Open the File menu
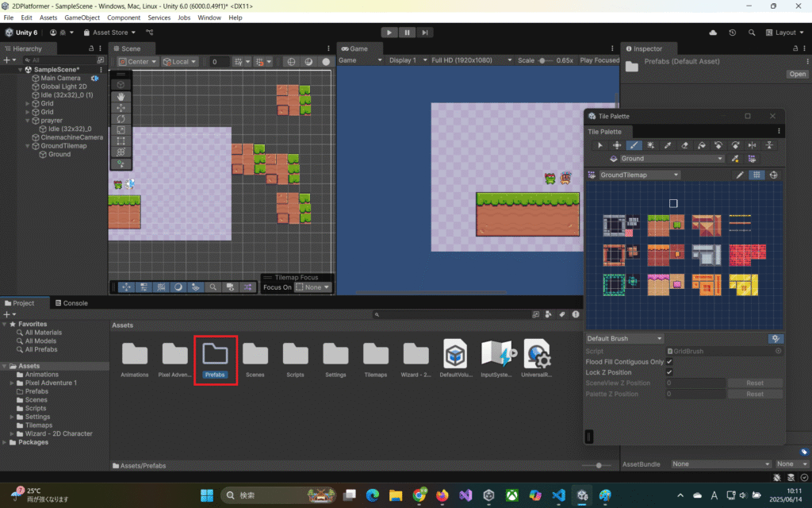The height and width of the screenshot is (508, 812). tap(8, 17)
